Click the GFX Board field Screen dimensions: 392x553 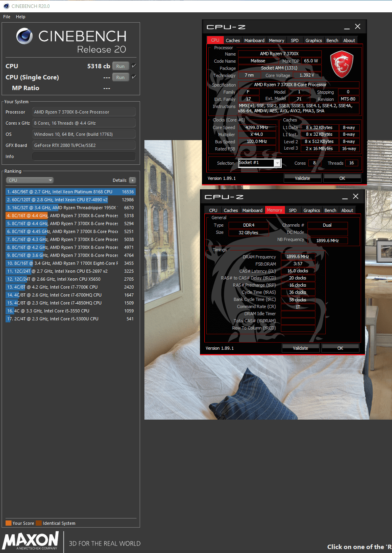(84, 145)
